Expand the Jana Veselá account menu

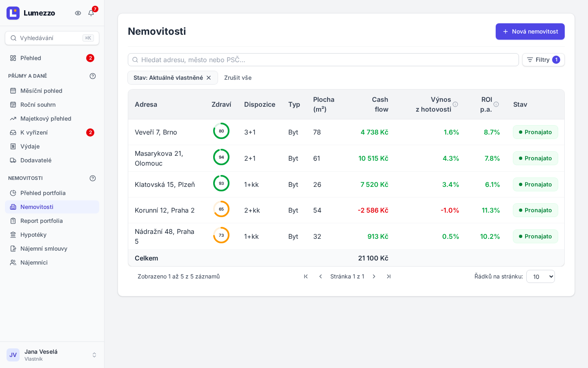[52, 355]
